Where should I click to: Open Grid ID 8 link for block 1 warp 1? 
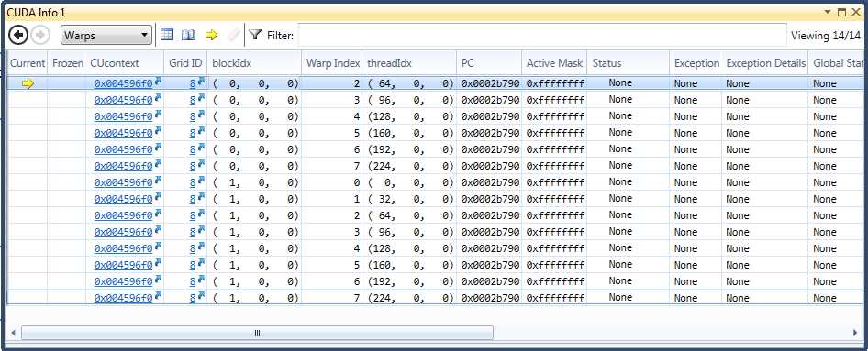pos(193,199)
